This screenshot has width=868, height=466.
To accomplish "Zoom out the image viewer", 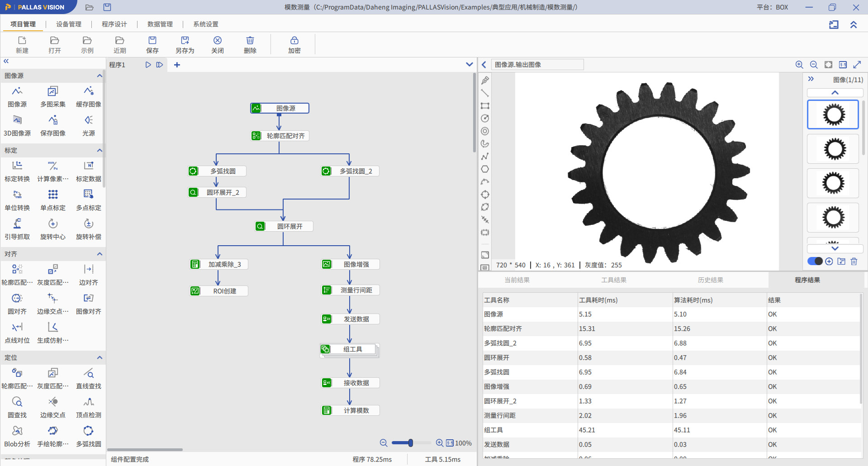I will [x=814, y=65].
